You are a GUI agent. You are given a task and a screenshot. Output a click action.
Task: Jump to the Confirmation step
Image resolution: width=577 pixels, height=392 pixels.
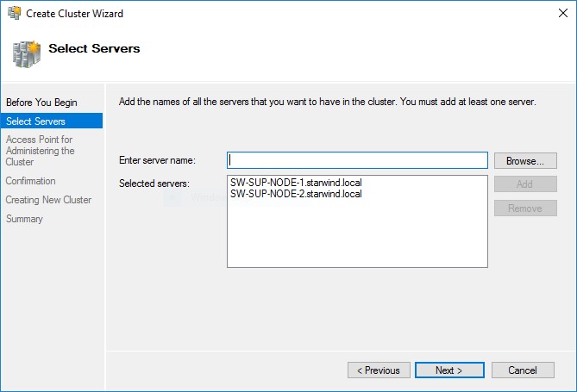point(30,181)
